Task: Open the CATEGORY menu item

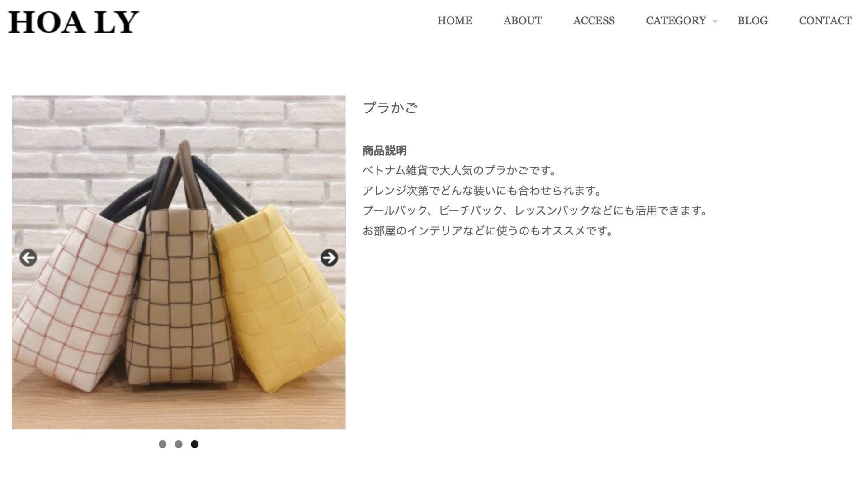Action: tap(676, 21)
